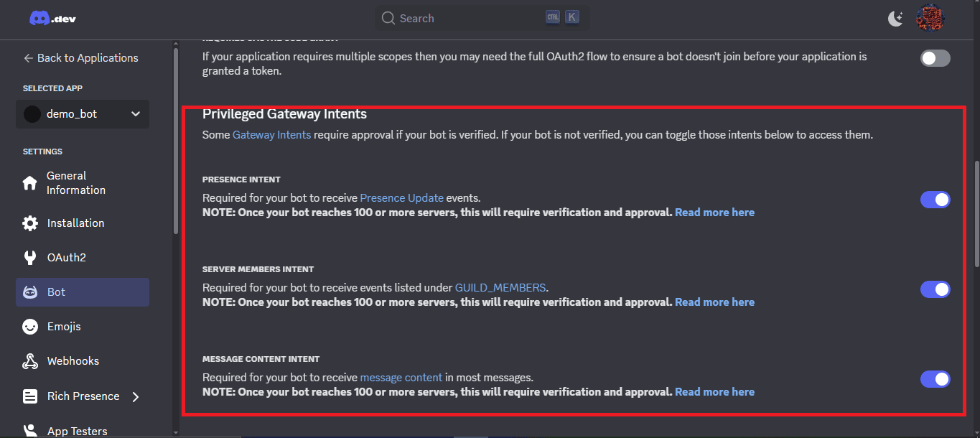Disable the Server Members Intent toggle

(935, 289)
